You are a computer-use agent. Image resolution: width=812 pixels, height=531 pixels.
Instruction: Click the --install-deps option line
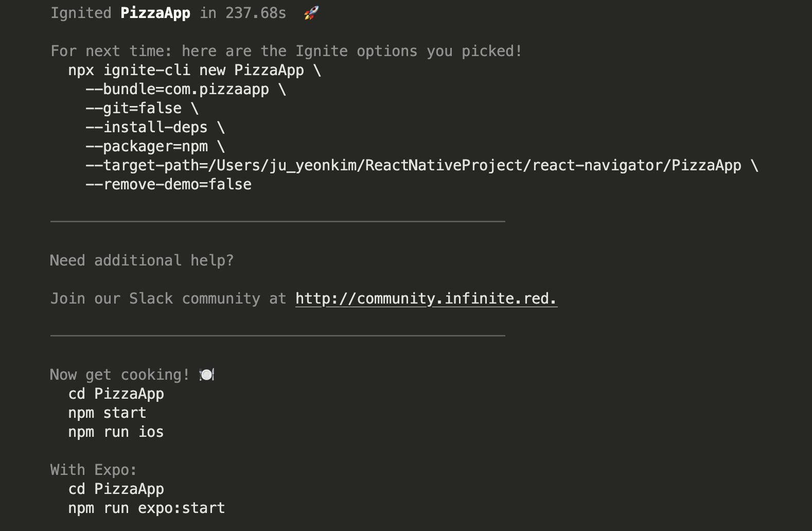[155, 128]
